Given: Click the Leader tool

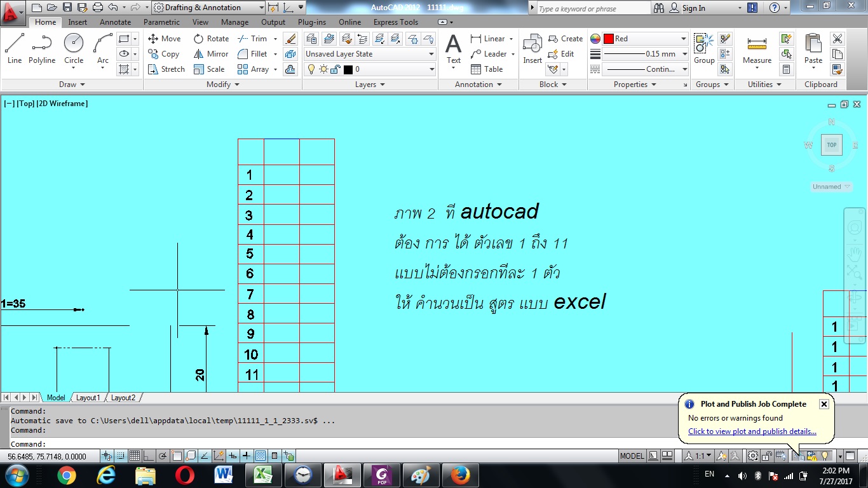Looking at the screenshot, I should [x=489, y=54].
